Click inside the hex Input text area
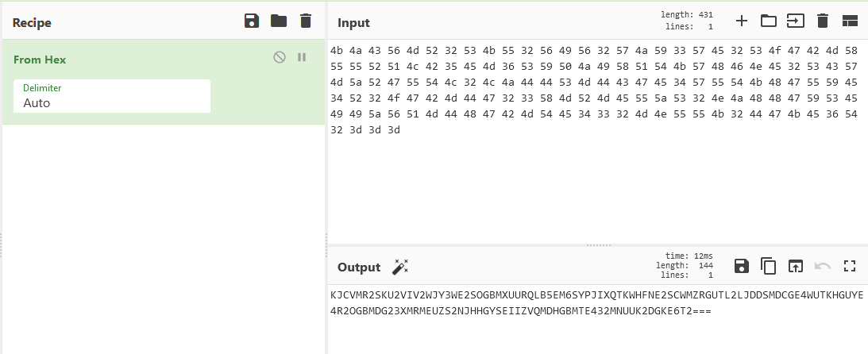The width and height of the screenshot is (868, 354). 596,183
